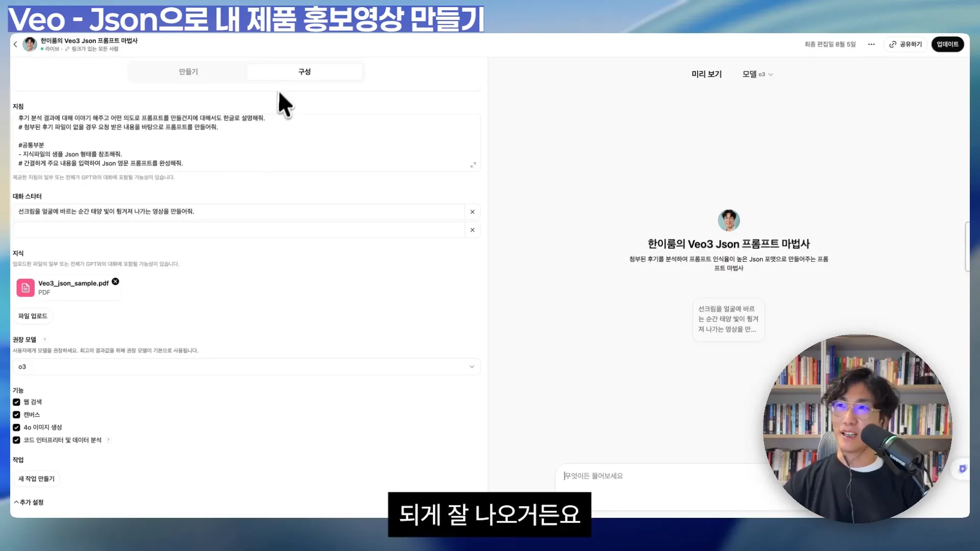
Task: Remove the empty second conversation starter
Action: point(473,230)
